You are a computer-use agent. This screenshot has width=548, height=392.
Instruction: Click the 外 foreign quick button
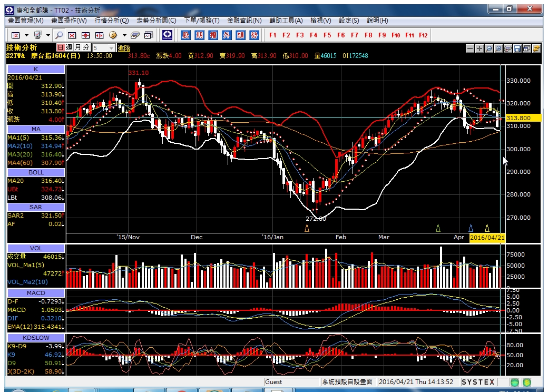coord(227,35)
